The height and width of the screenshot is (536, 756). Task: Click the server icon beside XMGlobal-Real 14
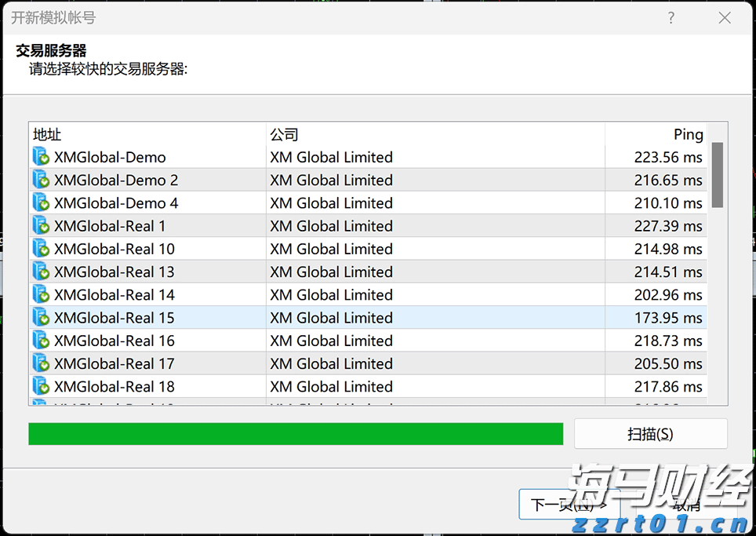pyautogui.click(x=40, y=294)
